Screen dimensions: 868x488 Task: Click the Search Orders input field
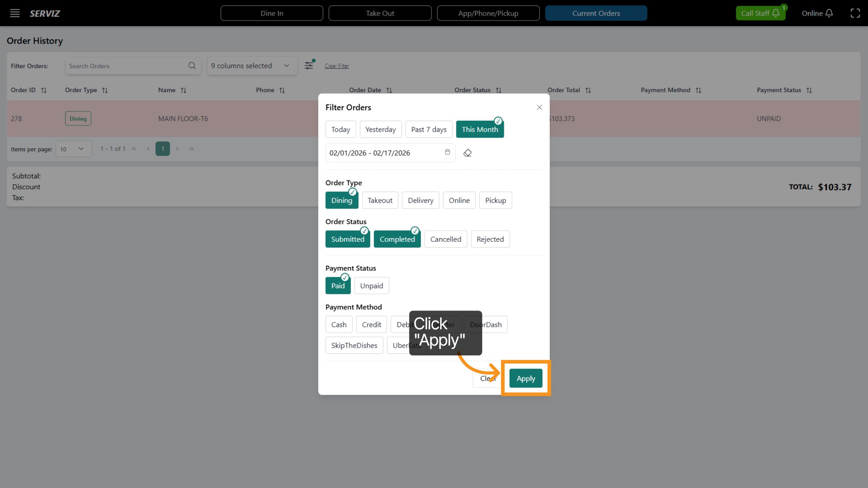(x=127, y=66)
